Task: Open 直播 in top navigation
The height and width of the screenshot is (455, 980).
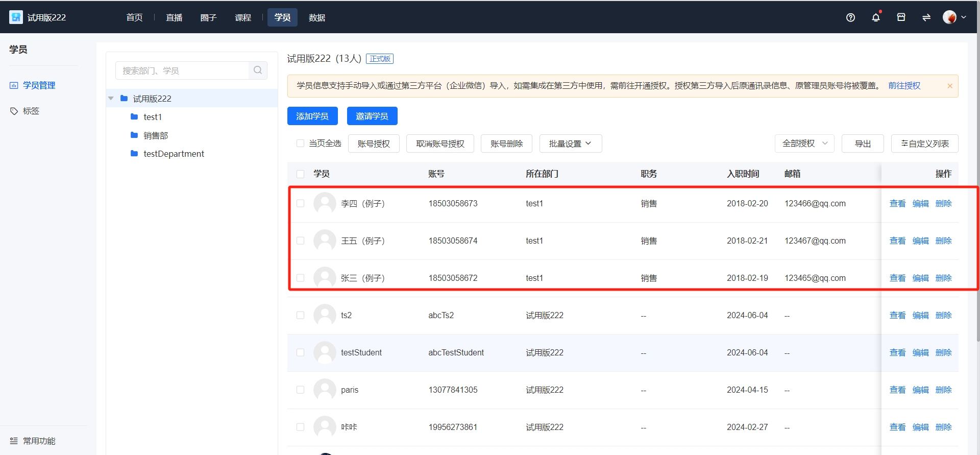Action: tap(174, 17)
